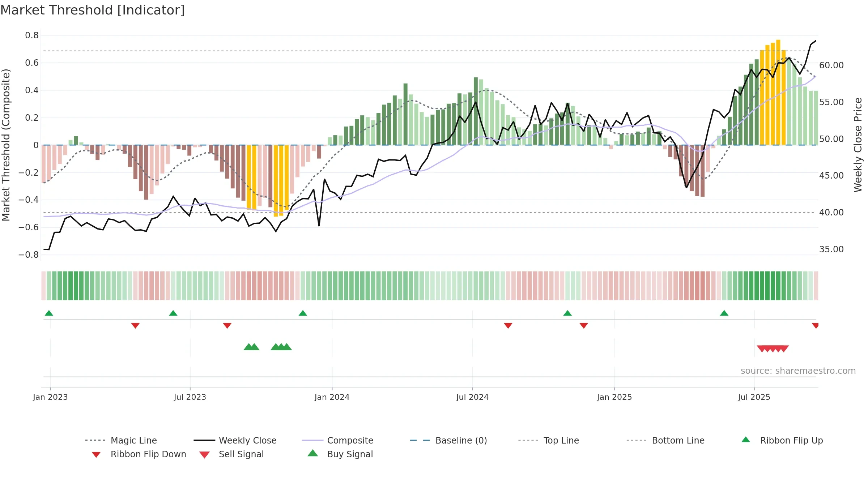Click the Jan 2024 x-axis label
Image resolution: width=868 pixels, height=488 pixels.
[332, 397]
